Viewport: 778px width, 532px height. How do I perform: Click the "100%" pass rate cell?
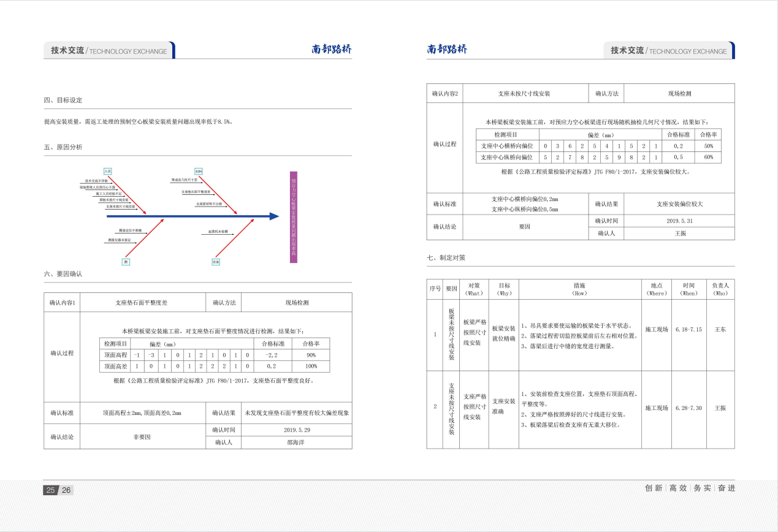311,366
